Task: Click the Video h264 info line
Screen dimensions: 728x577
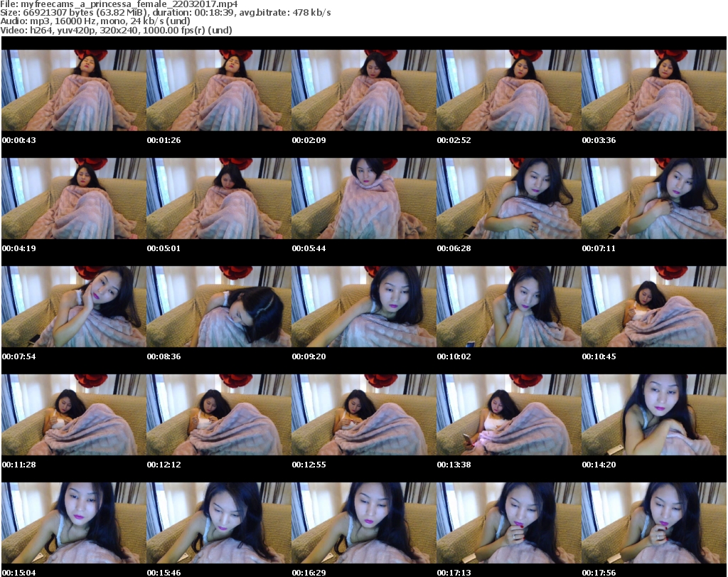Action: (116, 30)
